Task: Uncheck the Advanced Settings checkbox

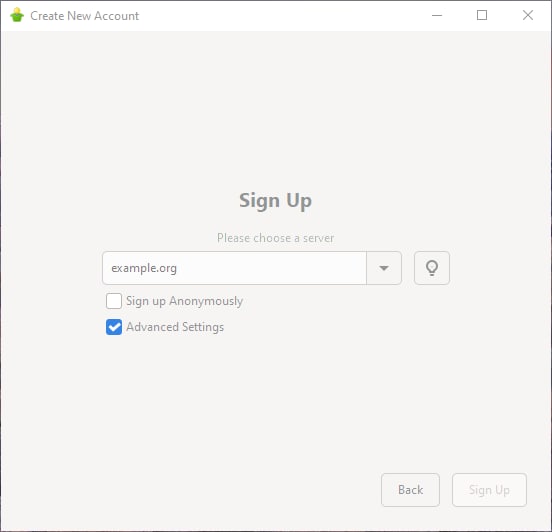Action: (x=114, y=327)
